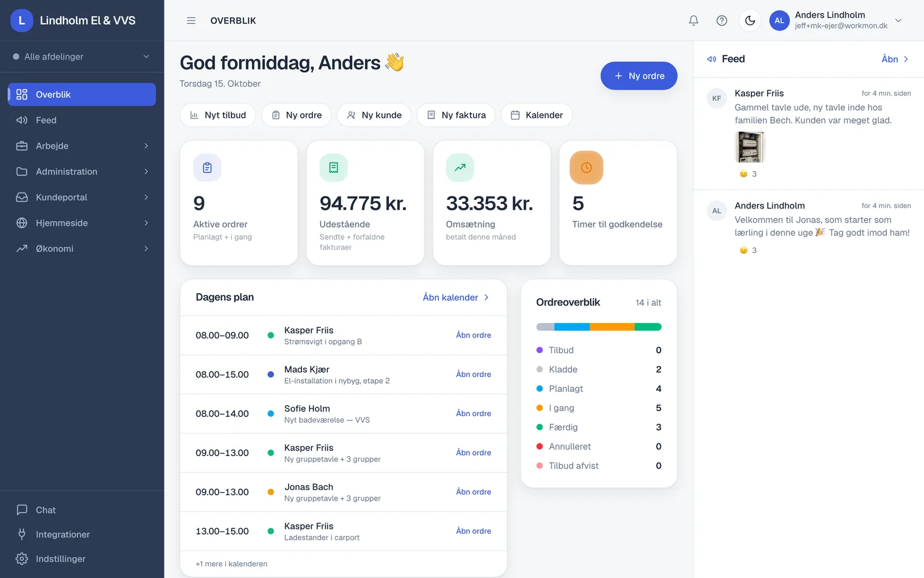924x578 pixels.
Task: Click the clock icon in Timer til godkendelse card
Action: (x=586, y=168)
